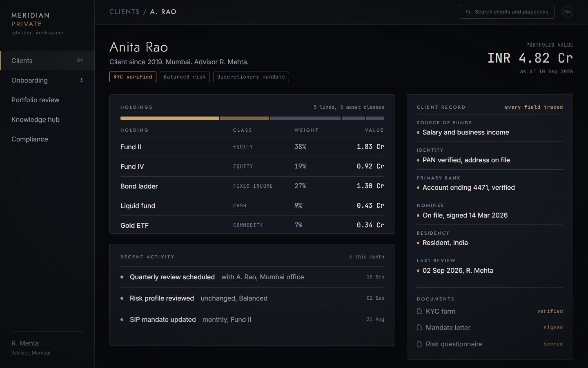Click '3 this month' activity count
Screen dimensions: 588x368
click(x=366, y=257)
